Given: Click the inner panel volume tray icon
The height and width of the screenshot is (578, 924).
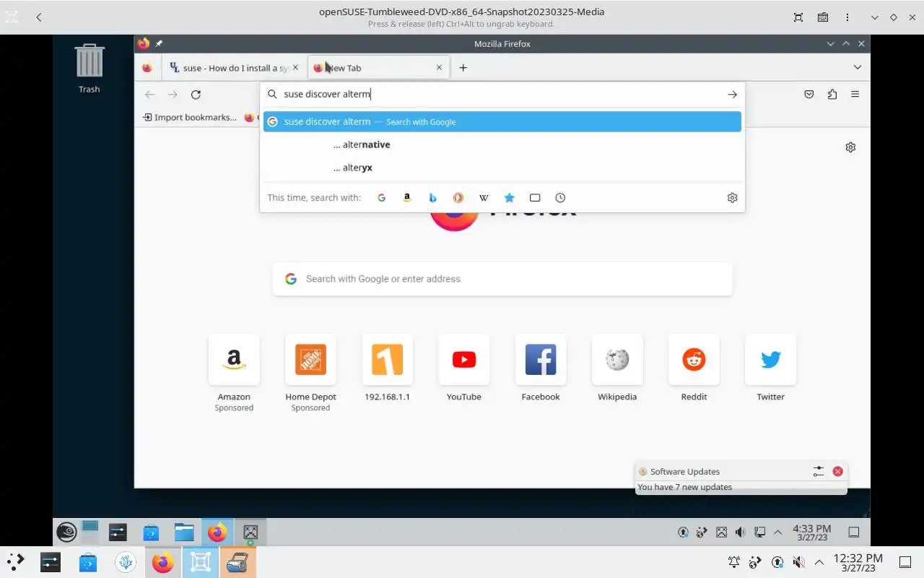Looking at the screenshot, I should (x=741, y=532).
